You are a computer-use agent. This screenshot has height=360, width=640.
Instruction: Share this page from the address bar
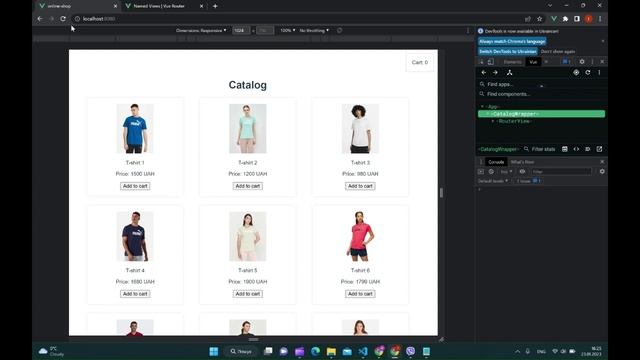tap(528, 19)
